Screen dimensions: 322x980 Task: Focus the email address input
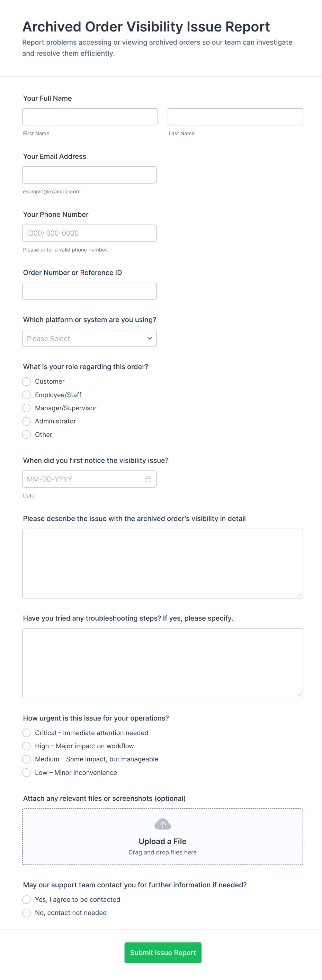(89, 175)
